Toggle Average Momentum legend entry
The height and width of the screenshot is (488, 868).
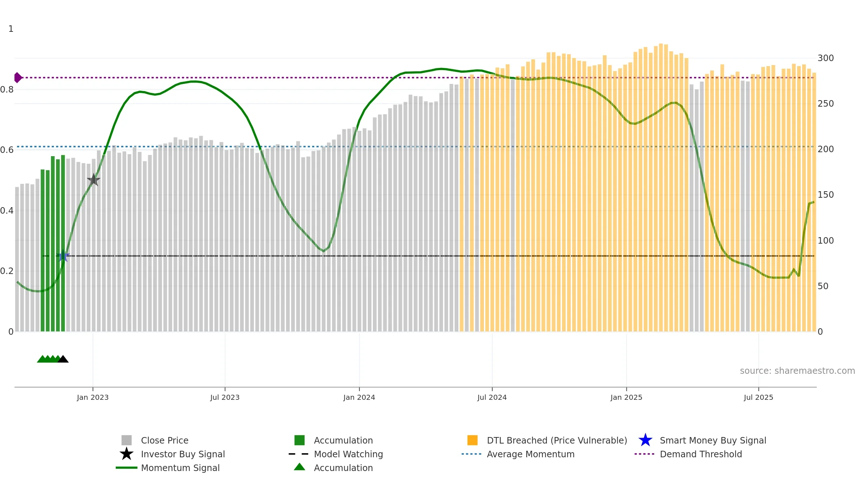pyautogui.click(x=530, y=454)
